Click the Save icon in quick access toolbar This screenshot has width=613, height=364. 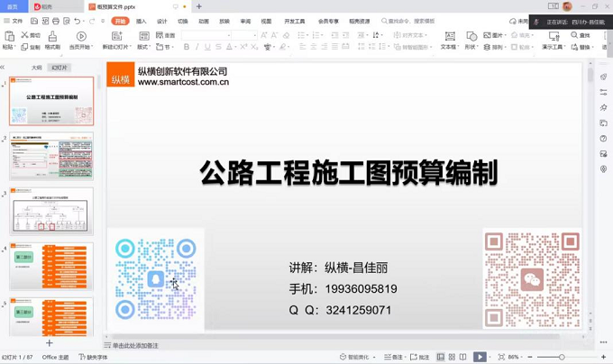[34, 21]
